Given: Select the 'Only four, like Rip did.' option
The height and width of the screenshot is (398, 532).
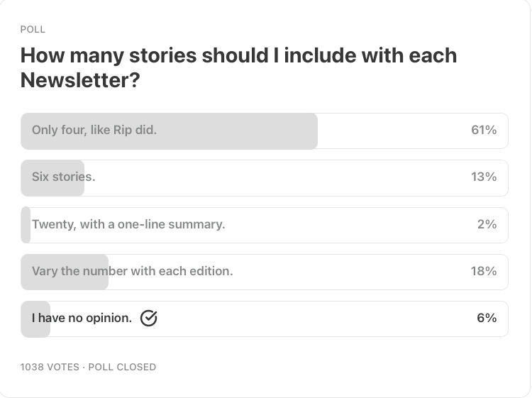Looking at the screenshot, I should (265, 131).
